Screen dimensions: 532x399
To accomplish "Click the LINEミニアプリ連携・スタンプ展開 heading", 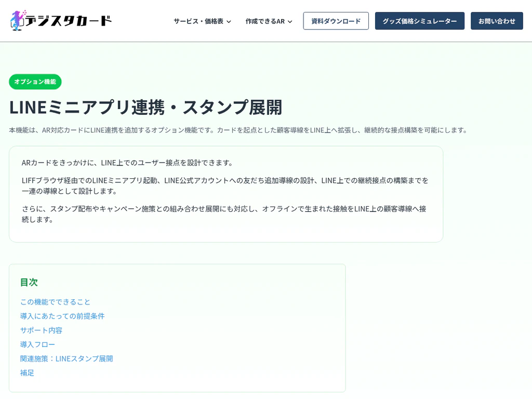I will tap(146, 107).
